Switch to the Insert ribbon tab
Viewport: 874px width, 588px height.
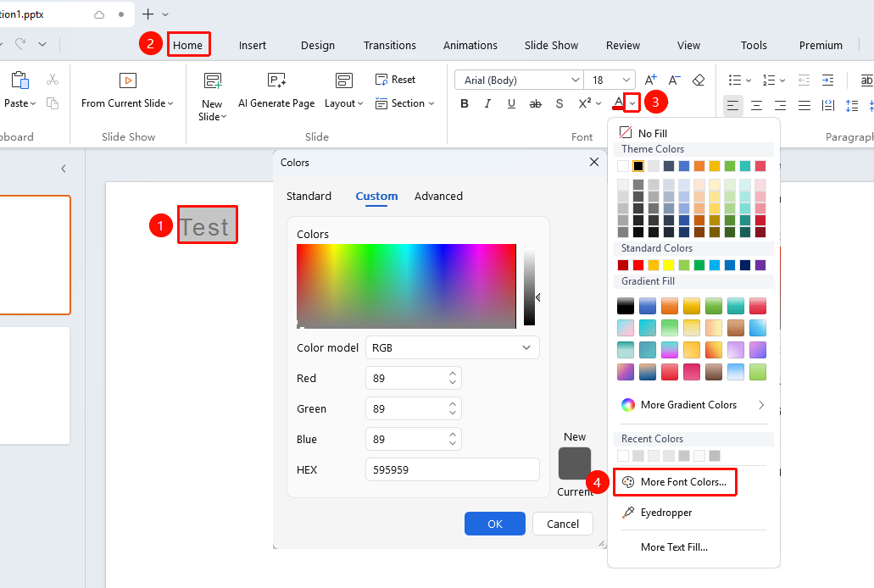(253, 46)
